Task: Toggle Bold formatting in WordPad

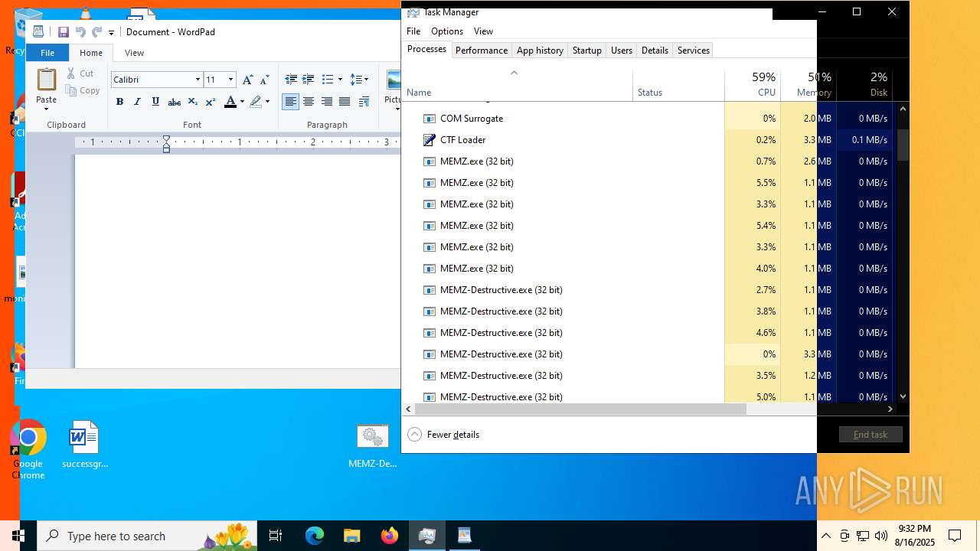Action: (x=119, y=102)
